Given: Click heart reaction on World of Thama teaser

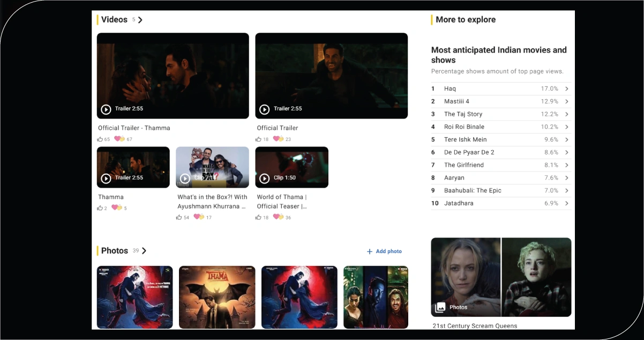Looking at the screenshot, I should click(278, 217).
